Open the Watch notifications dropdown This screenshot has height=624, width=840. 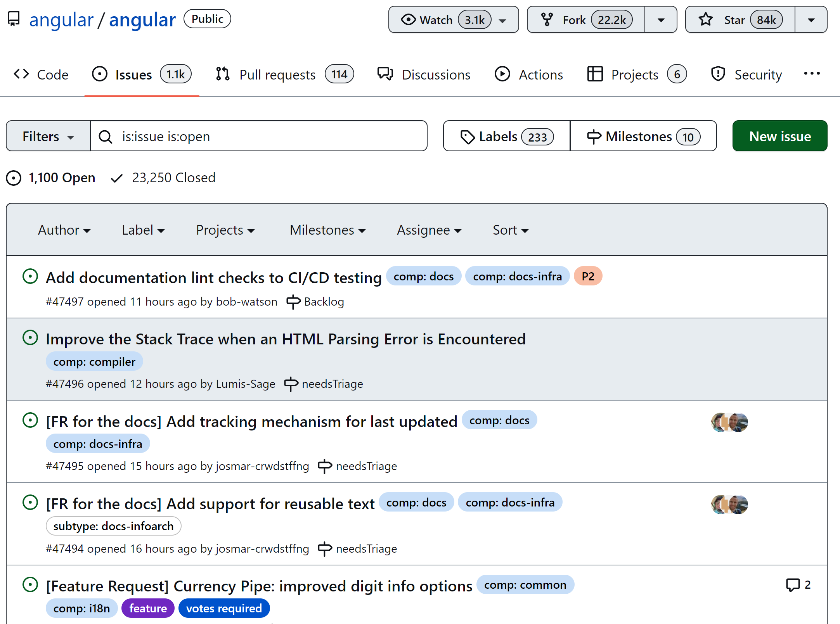(453, 20)
